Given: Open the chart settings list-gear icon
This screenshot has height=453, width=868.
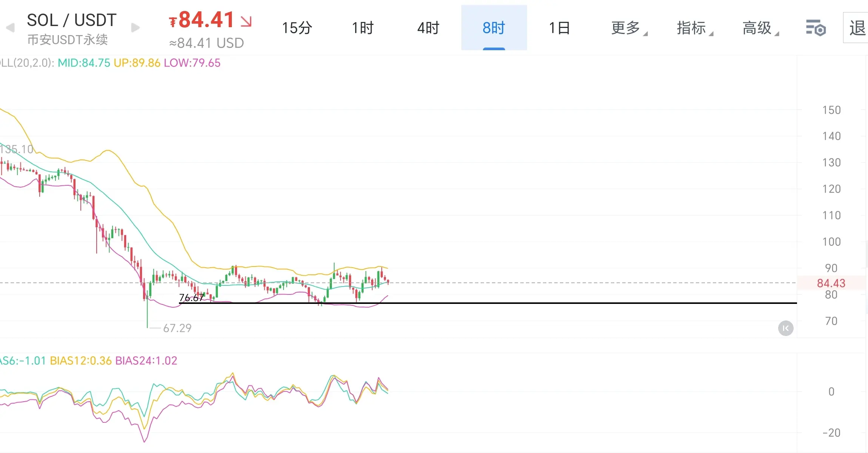Looking at the screenshot, I should (816, 28).
